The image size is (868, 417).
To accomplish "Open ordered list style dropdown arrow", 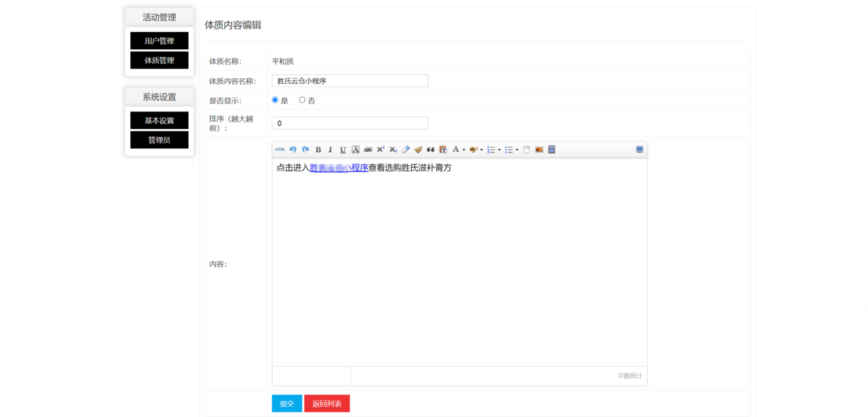I will (499, 150).
